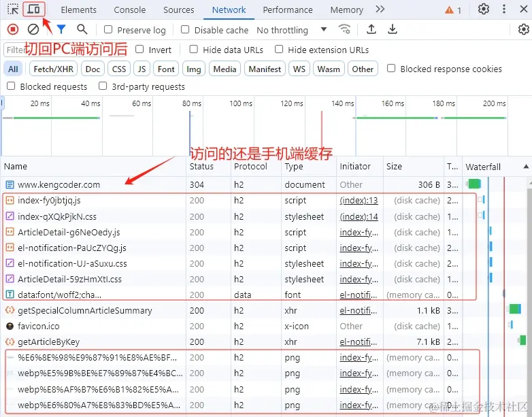
Task: Enable Preserve log checkbox
Action: pyautogui.click(x=108, y=29)
